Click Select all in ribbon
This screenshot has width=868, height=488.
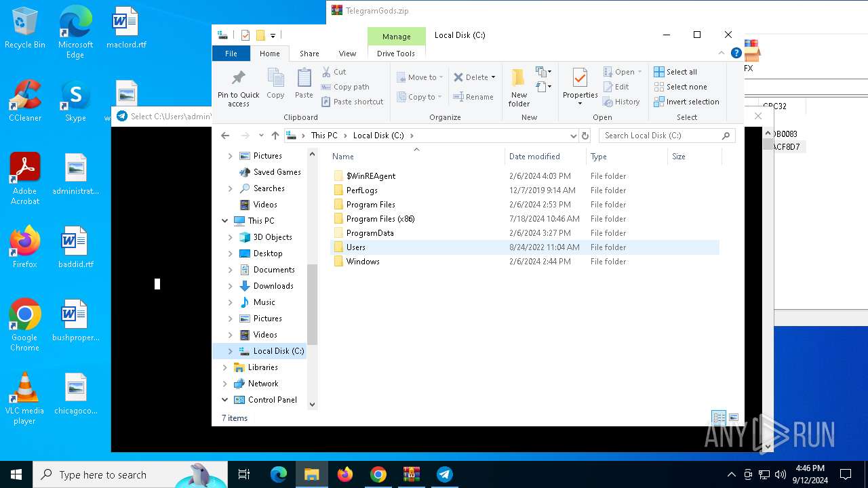[675, 72]
